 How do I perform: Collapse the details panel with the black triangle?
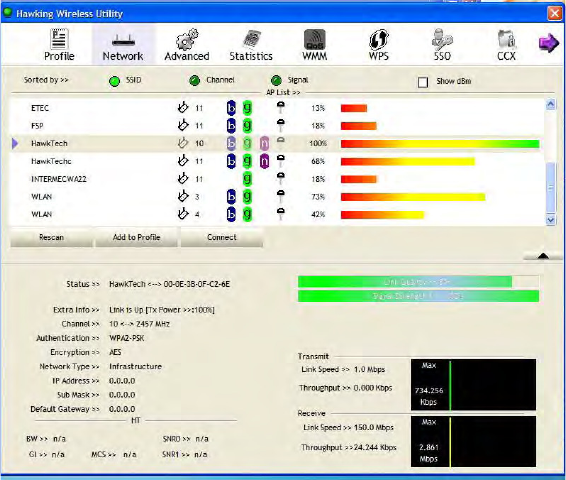[543, 256]
